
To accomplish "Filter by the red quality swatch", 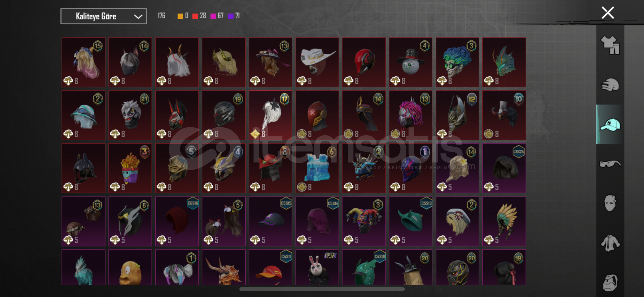I will pyautogui.click(x=195, y=16).
